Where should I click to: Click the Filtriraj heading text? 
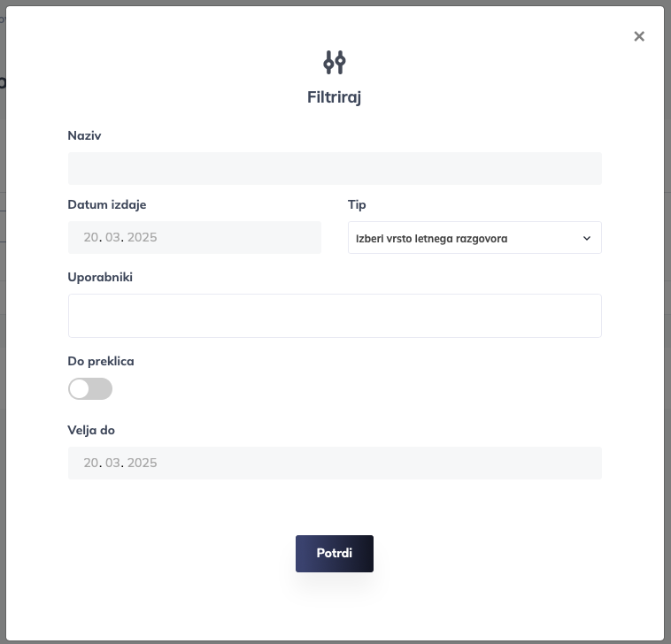335,96
